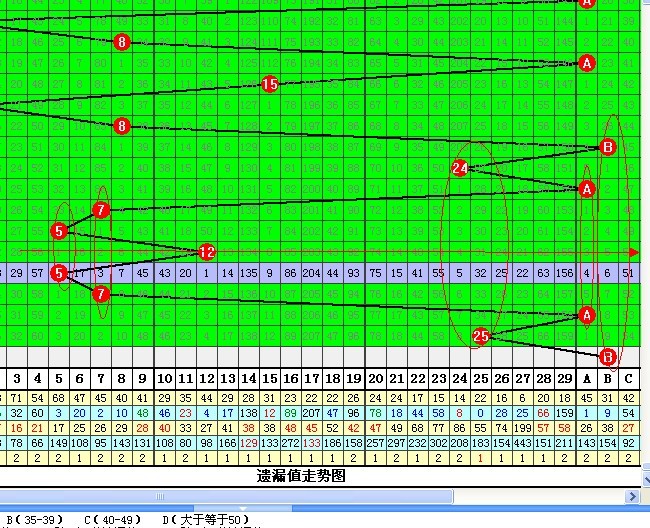
Task: Click the red 5 marker in the highlighted row
Action: (x=59, y=273)
